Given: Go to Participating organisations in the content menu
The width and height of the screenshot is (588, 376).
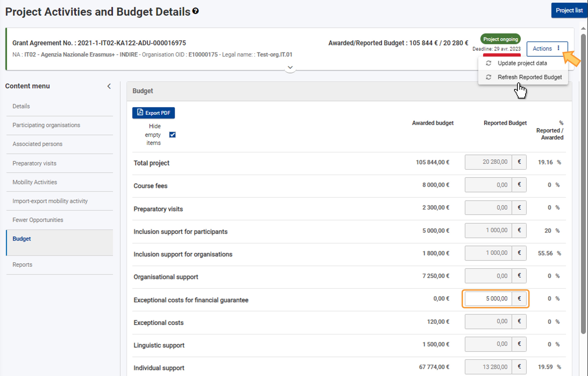Looking at the screenshot, I should click(x=46, y=125).
